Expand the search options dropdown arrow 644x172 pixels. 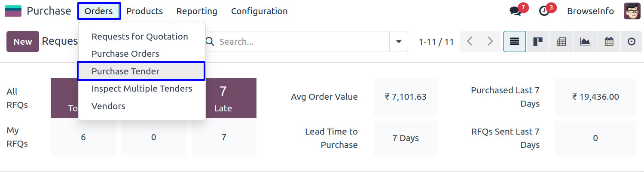pyautogui.click(x=399, y=42)
